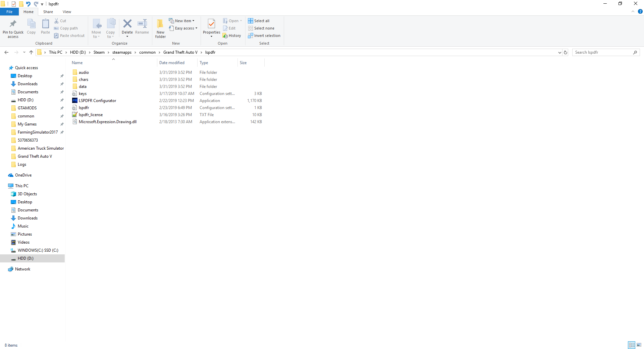Go up one folder level

[x=31, y=52]
